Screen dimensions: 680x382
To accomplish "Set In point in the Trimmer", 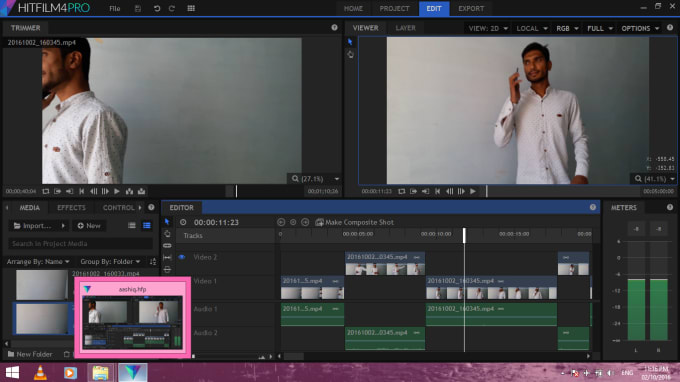I will (57, 191).
